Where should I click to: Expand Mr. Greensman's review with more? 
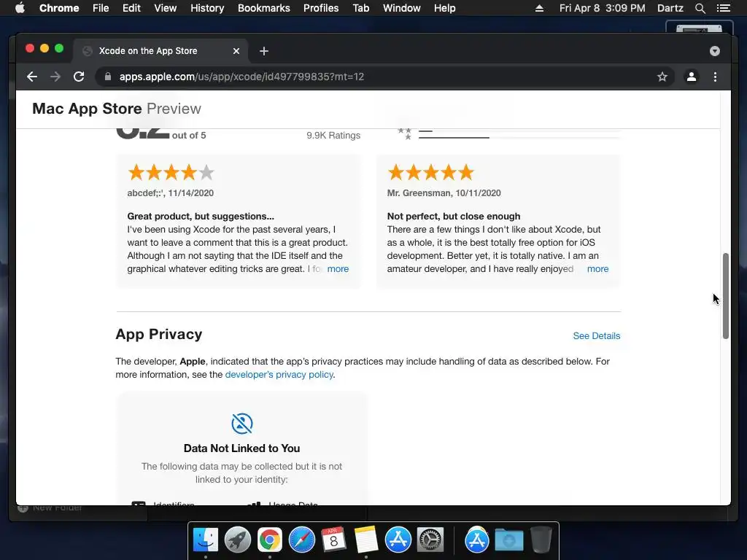pos(597,269)
